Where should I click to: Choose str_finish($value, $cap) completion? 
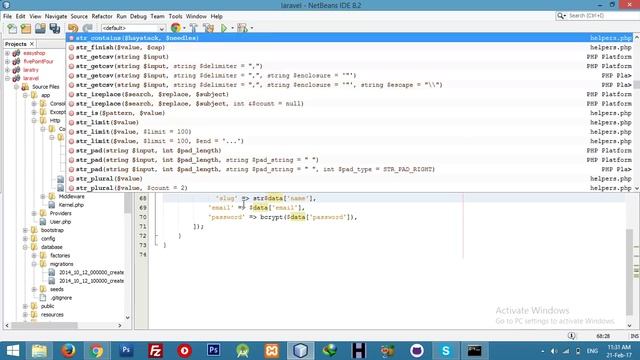click(x=350, y=47)
